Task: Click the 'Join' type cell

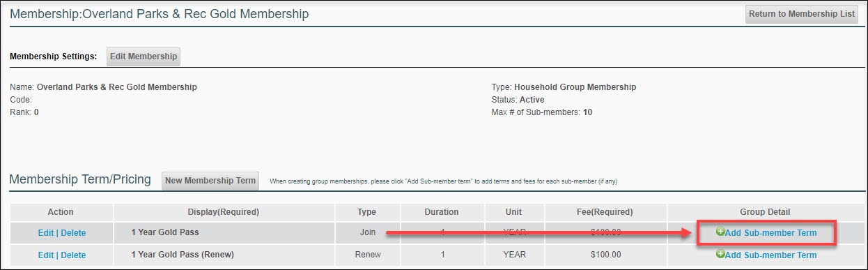Action: point(366,233)
